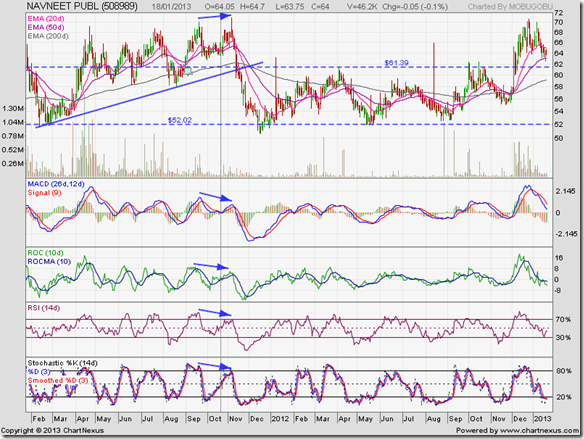This screenshot has height=439, width=584.
Task: Click the 2013 year label on time axis
Action: tap(542, 419)
